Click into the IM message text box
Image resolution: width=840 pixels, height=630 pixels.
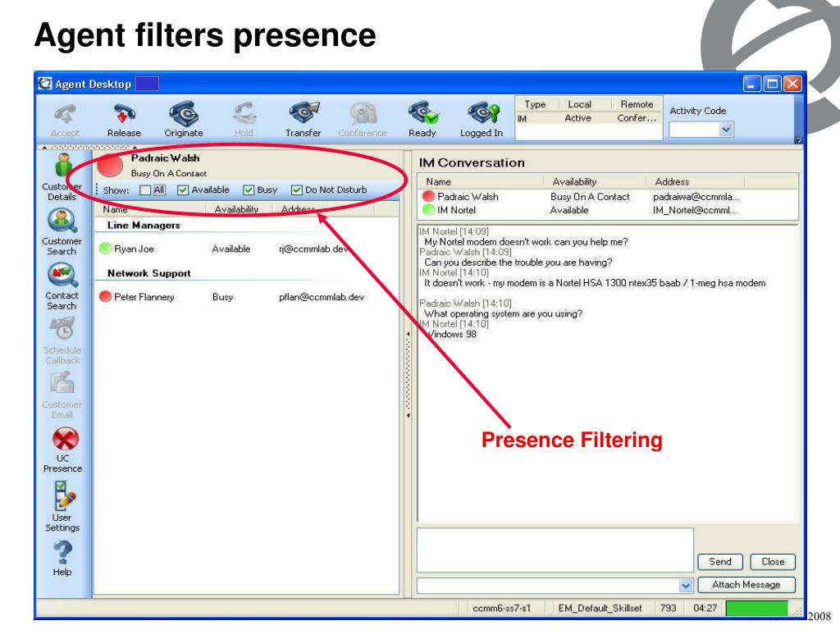pos(555,550)
